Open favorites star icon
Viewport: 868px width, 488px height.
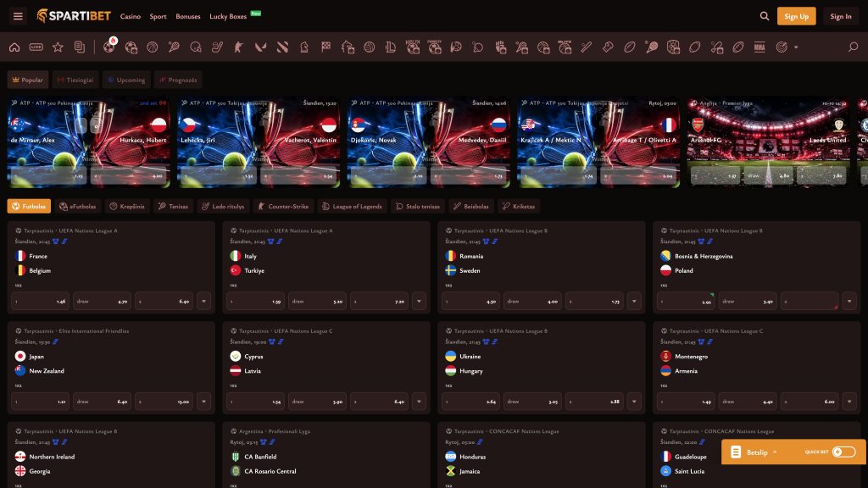[58, 47]
